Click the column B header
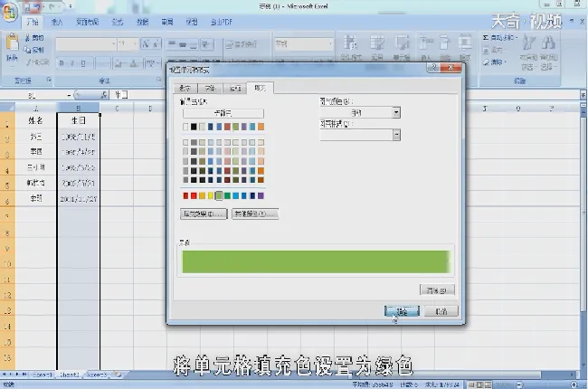Screen dimensions: 588x389 click(79, 109)
